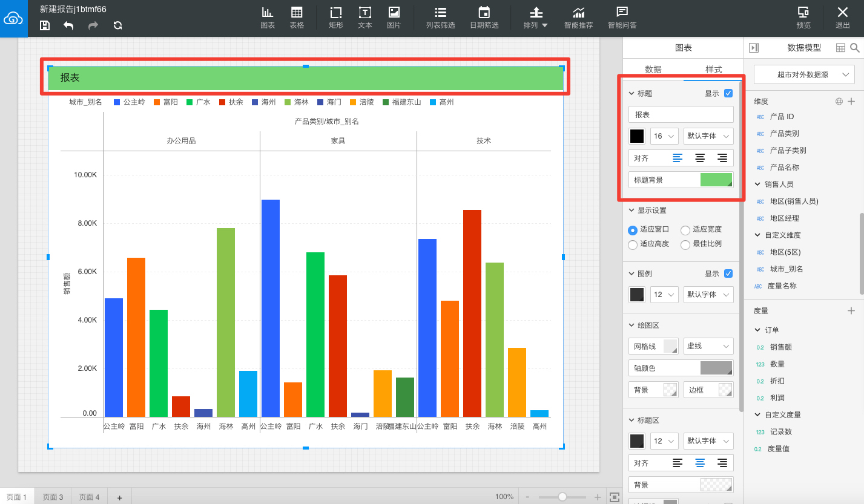
Task: Collapse the 订单 measure group
Action: click(x=757, y=330)
